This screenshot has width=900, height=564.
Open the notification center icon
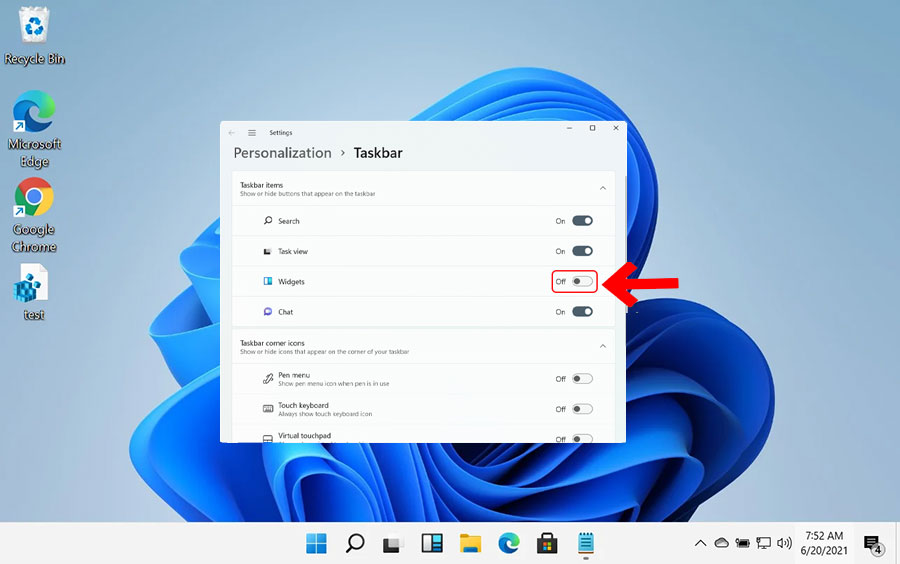(873, 544)
